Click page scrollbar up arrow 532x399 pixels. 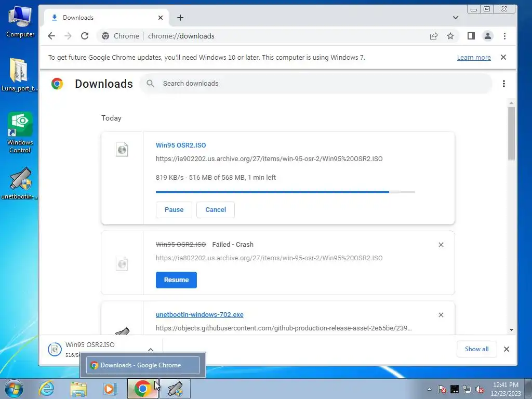coord(511,103)
